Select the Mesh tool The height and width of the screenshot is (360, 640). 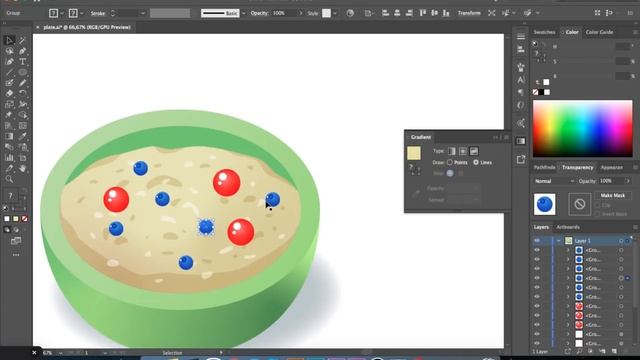pos(22,126)
